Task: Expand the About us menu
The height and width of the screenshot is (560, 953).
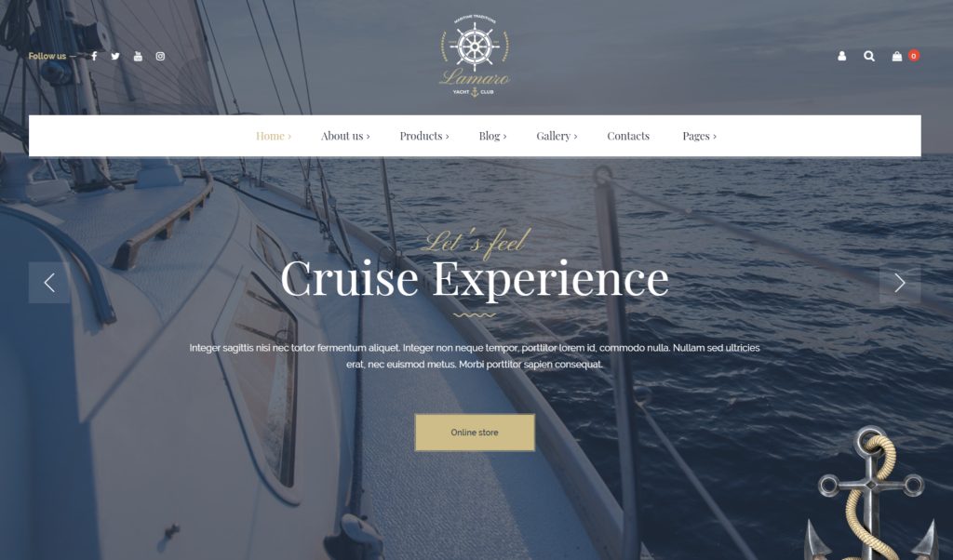Action: pyautogui.click(x=345, y=136)
